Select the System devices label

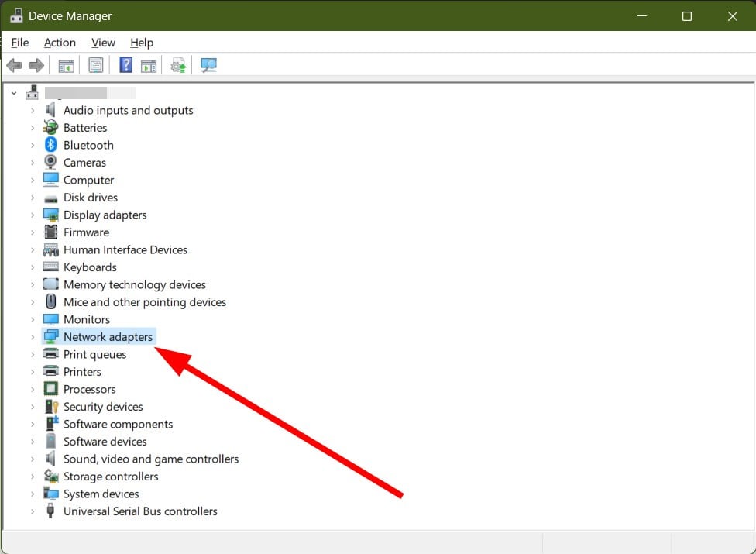click(101, 494)
